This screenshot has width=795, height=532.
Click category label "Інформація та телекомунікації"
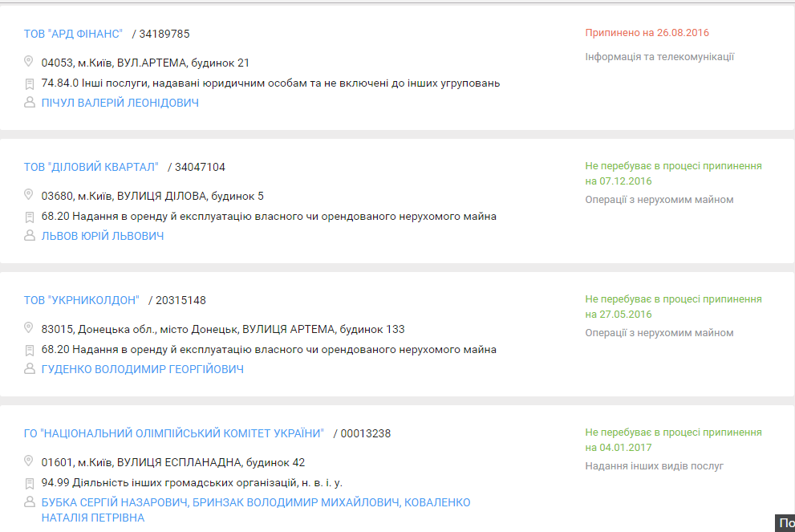click(x=659, y=56)
